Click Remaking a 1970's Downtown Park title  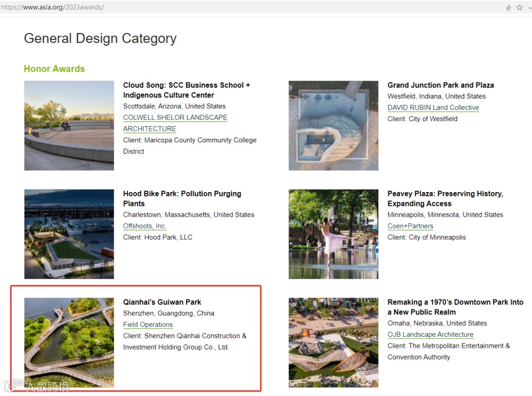click(x=456, y=307)
